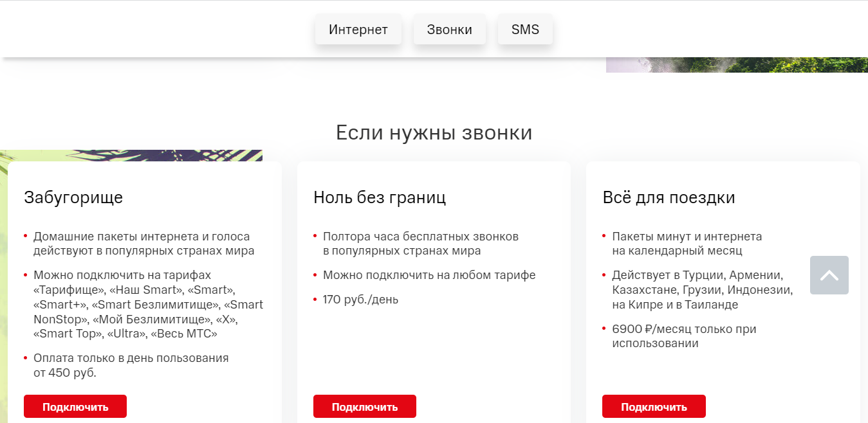The image size is (868, 423).
Task: Click the Оплата только в день пользования bullet
Action: (131, 365)
